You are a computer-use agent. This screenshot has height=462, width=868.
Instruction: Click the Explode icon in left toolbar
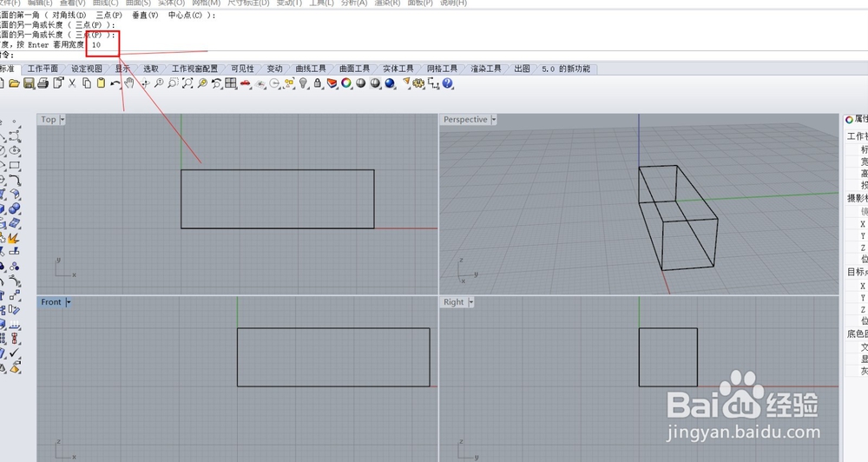click(14, 237)
